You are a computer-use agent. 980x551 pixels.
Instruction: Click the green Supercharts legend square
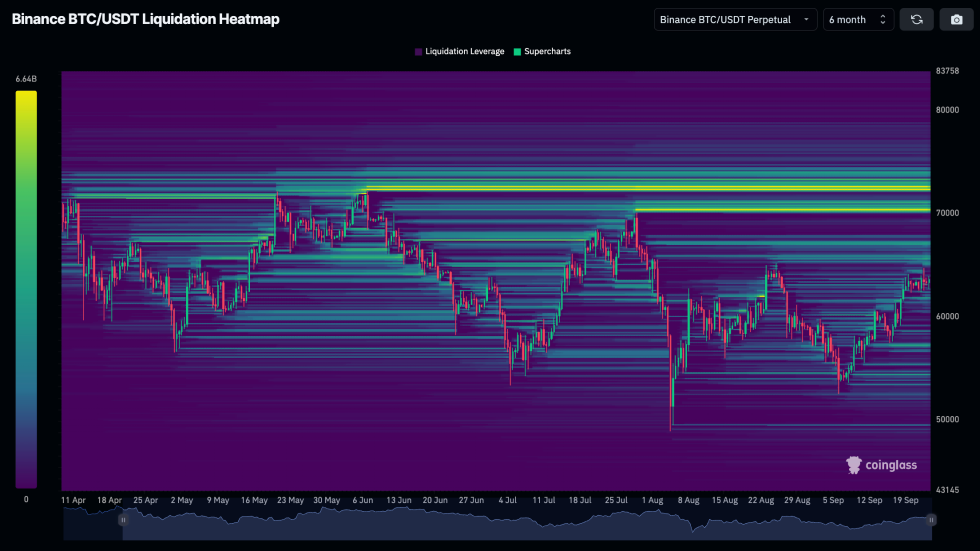[517, 51]
